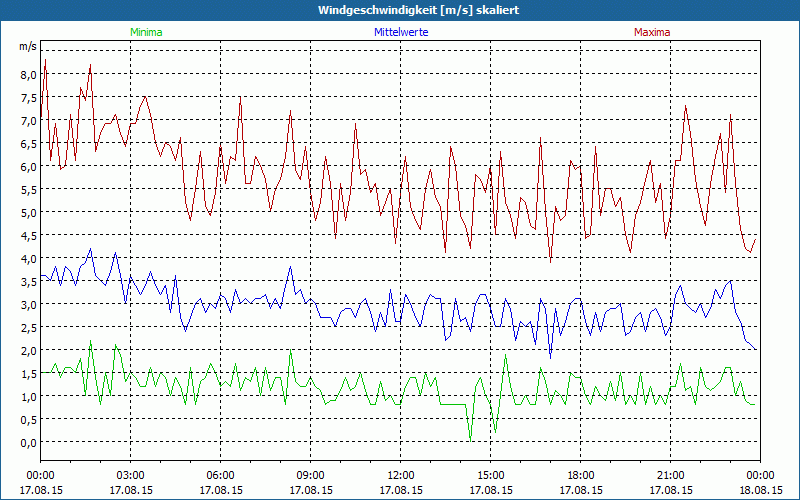Click the 18:00 time axis label

pos(580,475)
